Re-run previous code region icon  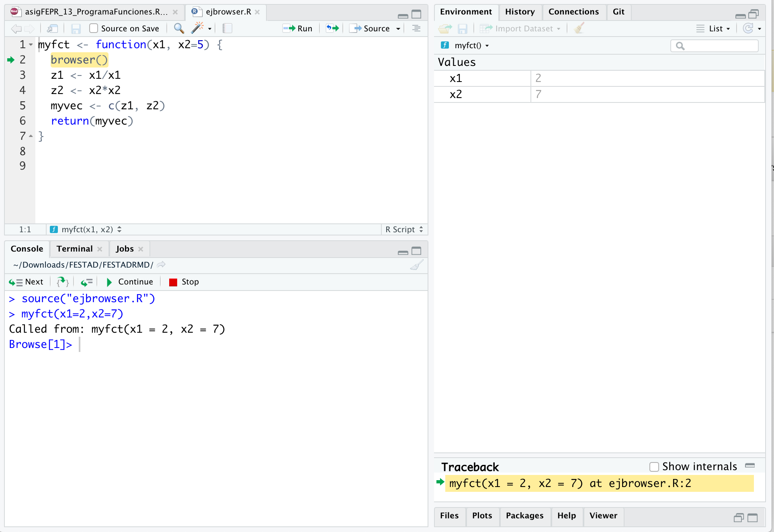click(x=332, y=28)
